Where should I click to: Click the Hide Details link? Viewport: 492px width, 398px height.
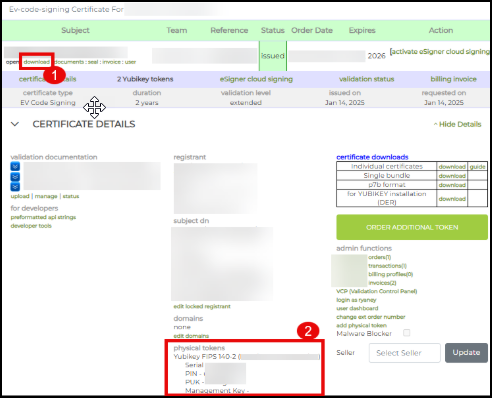[x=457, y=124]
